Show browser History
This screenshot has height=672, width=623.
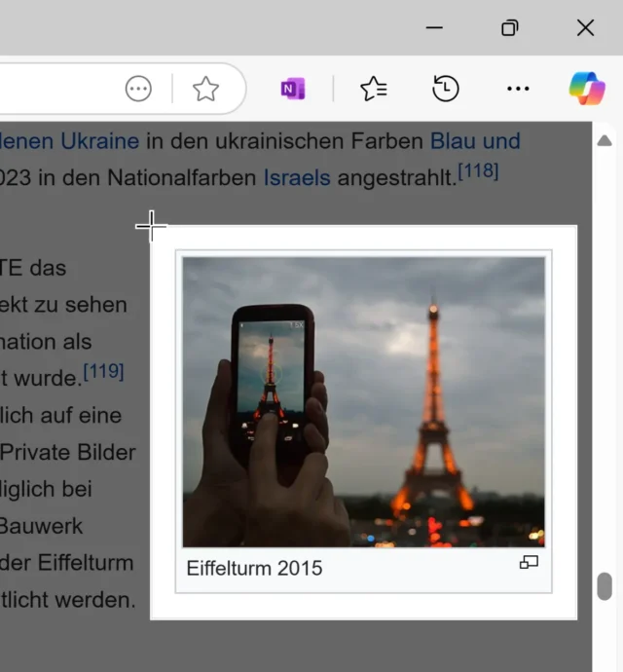445,90
